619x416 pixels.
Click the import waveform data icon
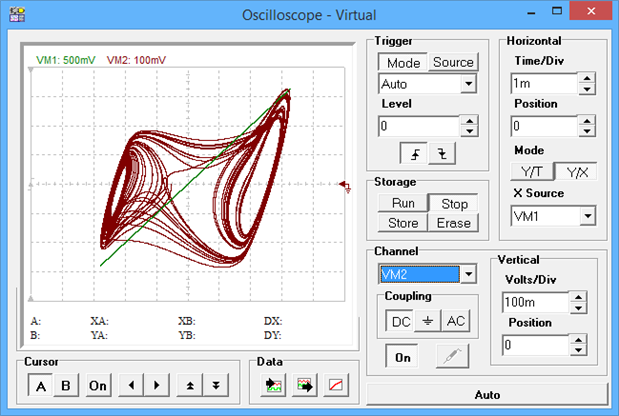point(273,385)
